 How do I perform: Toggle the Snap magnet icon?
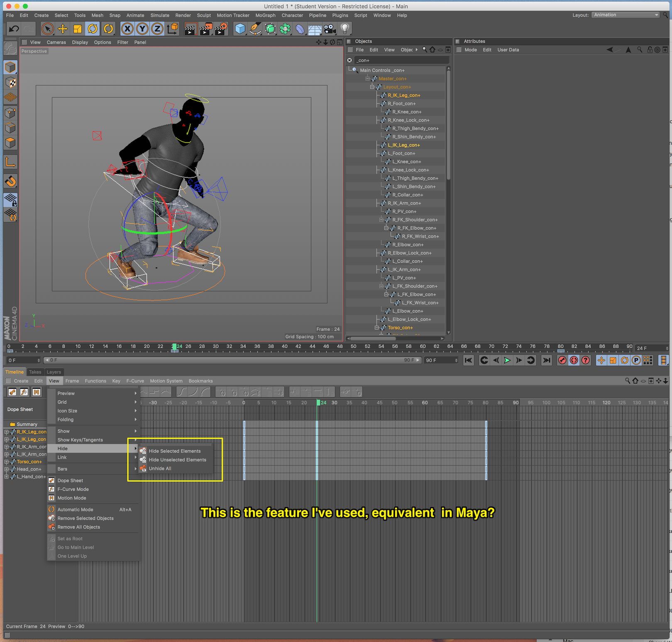[x=10, y=181]
